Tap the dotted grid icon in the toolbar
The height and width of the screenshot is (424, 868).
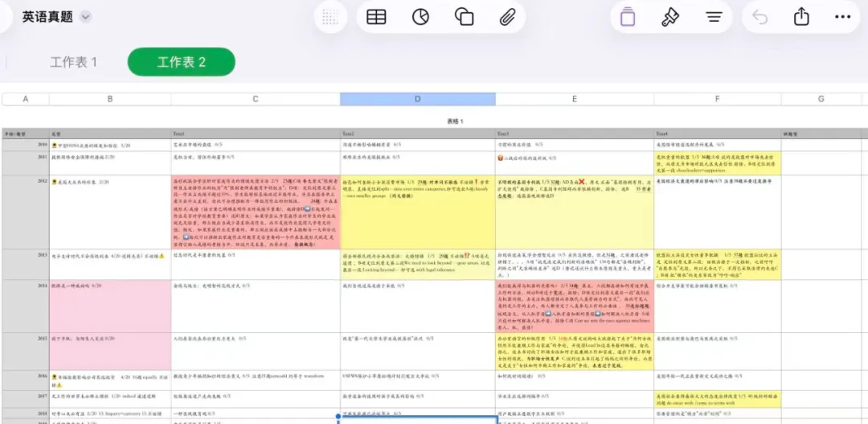(330, 17)
